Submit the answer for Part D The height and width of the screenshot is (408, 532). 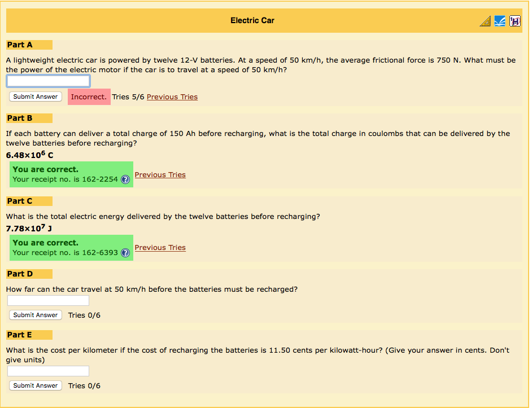pyautogui.click(x=35, y=315)
